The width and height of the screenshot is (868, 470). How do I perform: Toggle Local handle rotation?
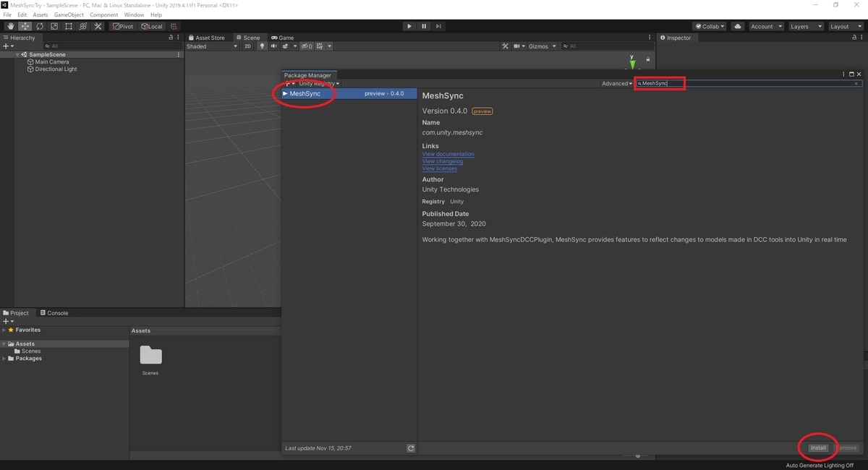(x=152, y=26)
